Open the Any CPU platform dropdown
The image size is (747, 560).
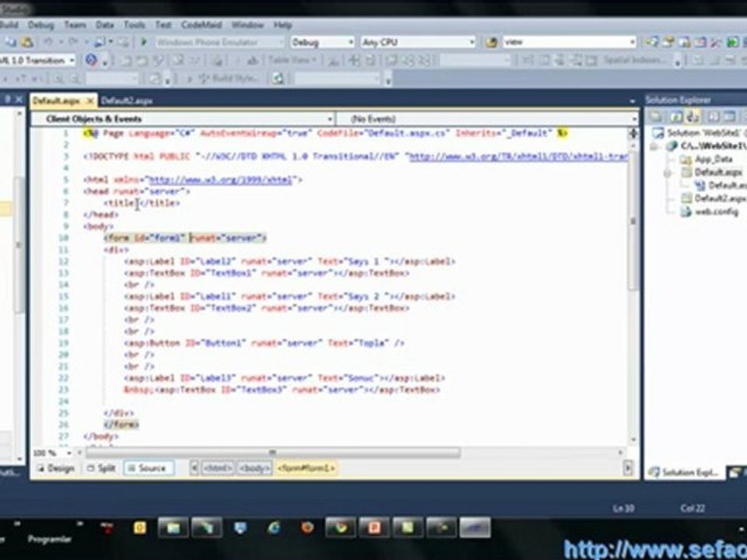418,42
